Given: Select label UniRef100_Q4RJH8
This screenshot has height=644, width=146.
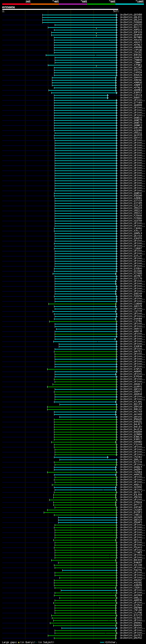Looking at the screenshot, I should [131, 128].
